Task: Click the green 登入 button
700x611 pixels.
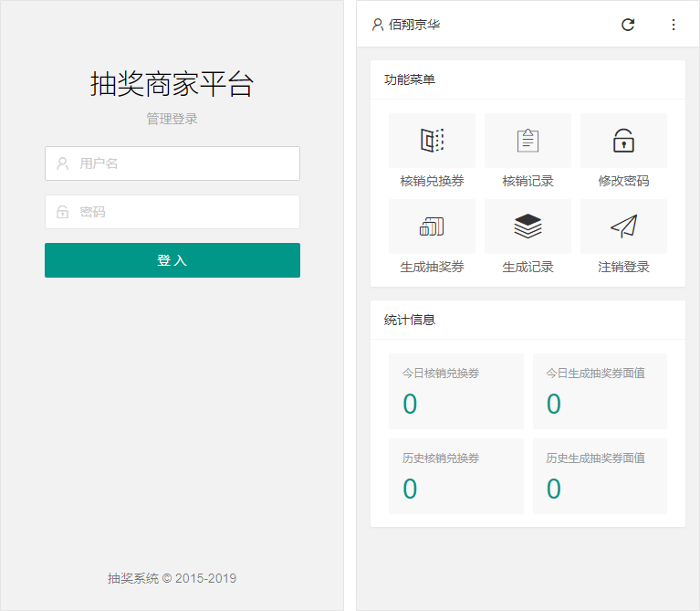Action: (x=172, y=260)
